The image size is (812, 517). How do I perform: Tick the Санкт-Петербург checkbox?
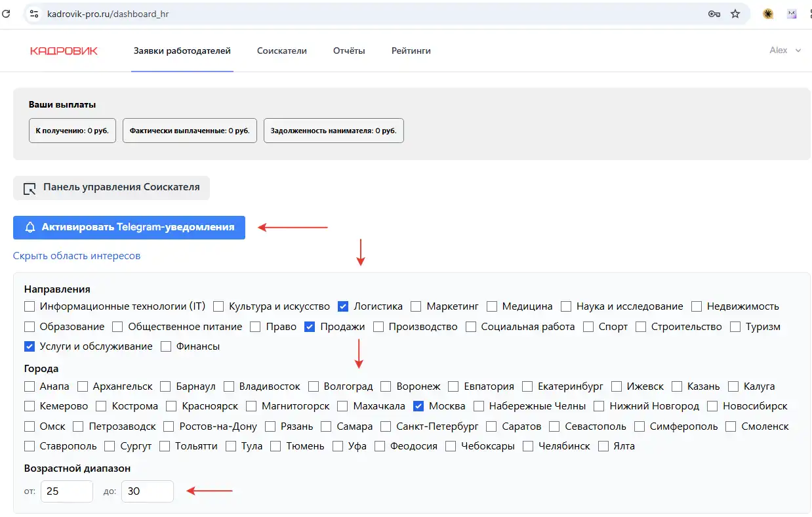click(x=386, y=426)
